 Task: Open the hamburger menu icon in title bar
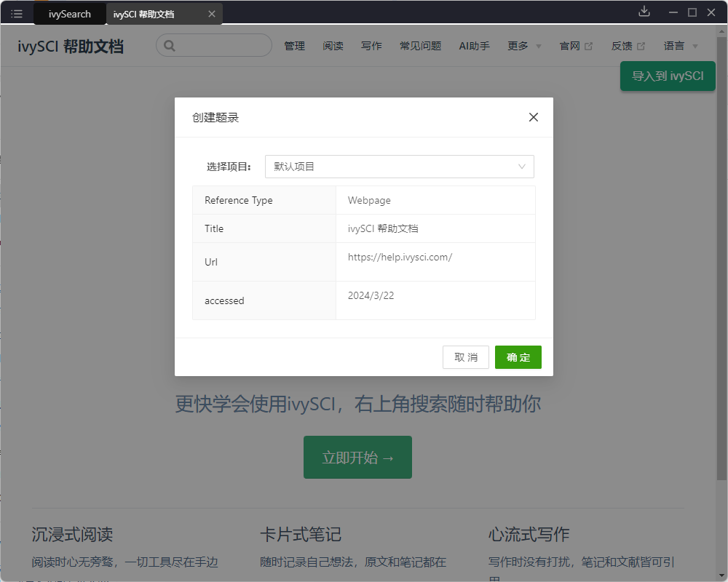(17, 14)
